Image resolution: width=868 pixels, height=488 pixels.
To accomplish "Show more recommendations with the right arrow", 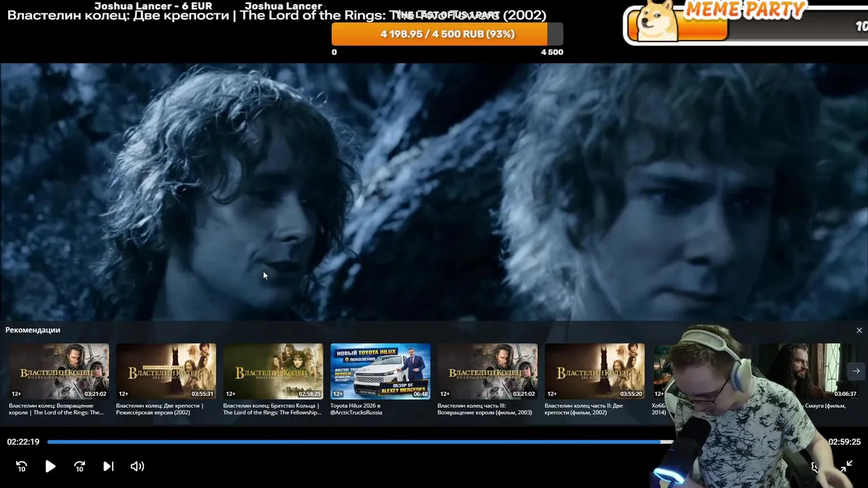I will [x=856, y=371].
